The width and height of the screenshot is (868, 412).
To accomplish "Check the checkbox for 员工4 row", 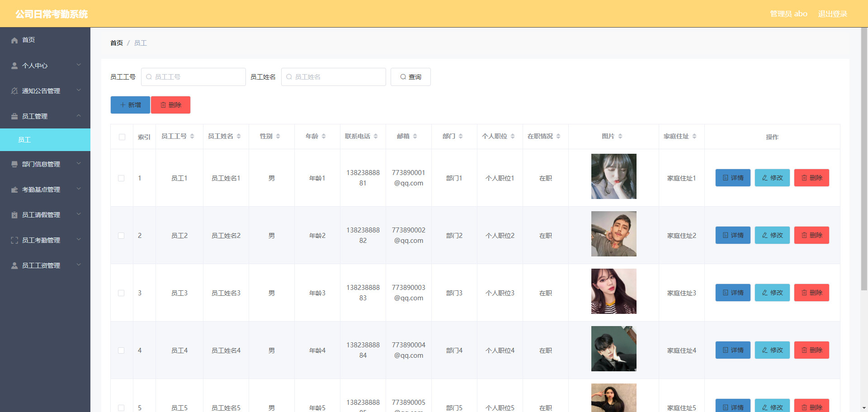I will pyautogui.click(x=121, y=350).
